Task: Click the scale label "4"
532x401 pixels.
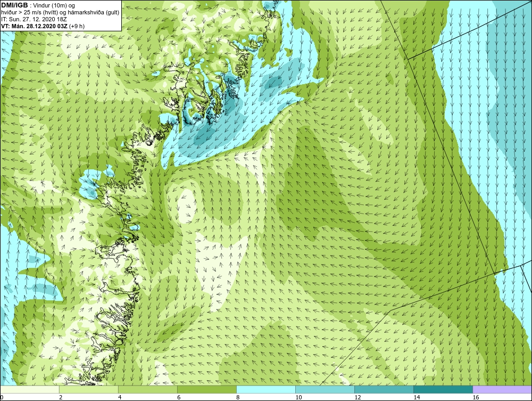Action: tap(119, 397)
